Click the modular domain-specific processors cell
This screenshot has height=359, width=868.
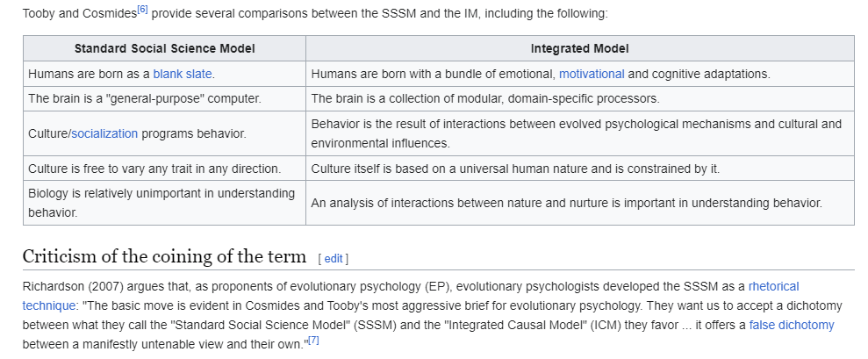[x=579, y=98]
